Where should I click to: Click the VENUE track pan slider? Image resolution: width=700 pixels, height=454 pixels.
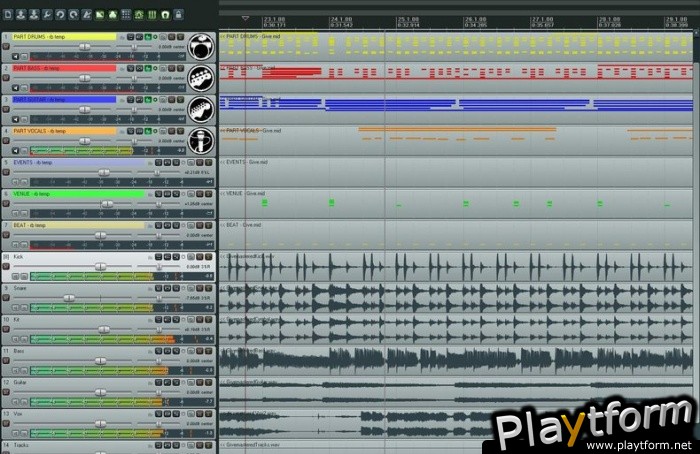[158, 204]
